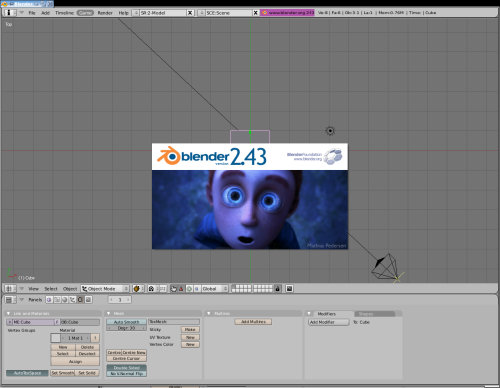500x388 pixels.
Task: Open the Object Mode dropdown
Action: [x=105, y=289]
